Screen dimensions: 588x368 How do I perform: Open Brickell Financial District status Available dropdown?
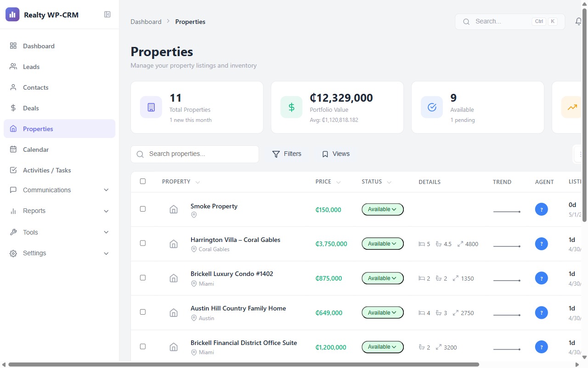tap(383, 347)
